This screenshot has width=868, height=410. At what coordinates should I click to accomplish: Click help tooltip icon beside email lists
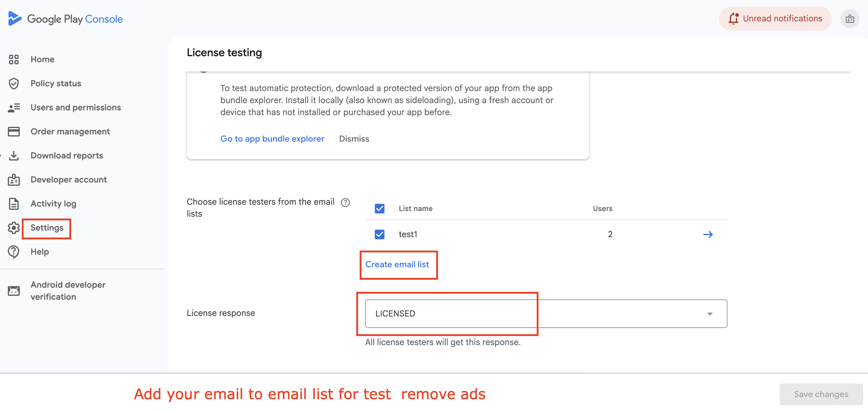[x=345, y=202]
